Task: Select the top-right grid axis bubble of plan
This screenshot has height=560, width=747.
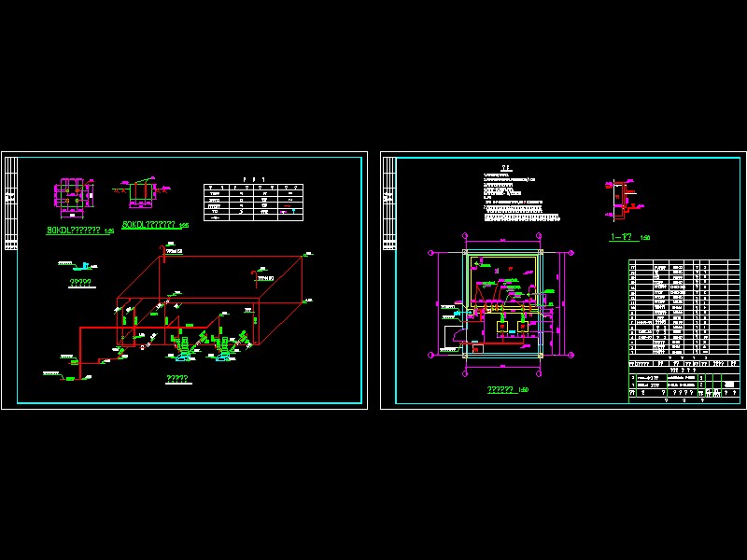Action: point(539,236)
